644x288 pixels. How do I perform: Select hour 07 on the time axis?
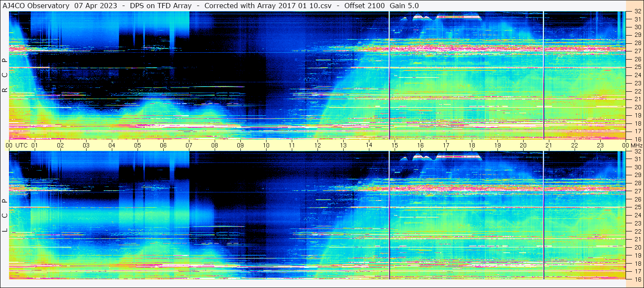[x=189, y=145]
